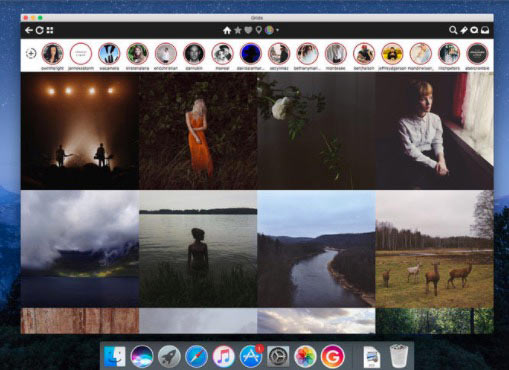The image size is (509, 370).
Task: Open the inbox tray icon
Action: [x=485, y=30]
